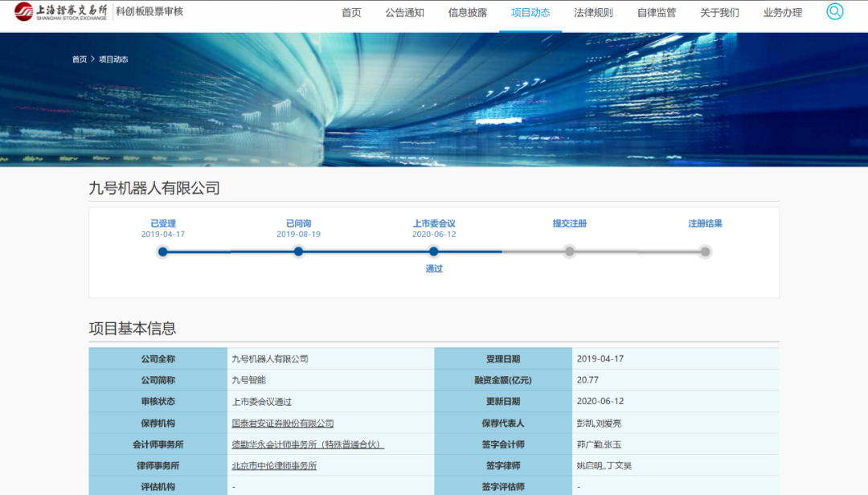868x495 pixels.
Task: Navigate to 自律监管 page
Action: point(657,13)
